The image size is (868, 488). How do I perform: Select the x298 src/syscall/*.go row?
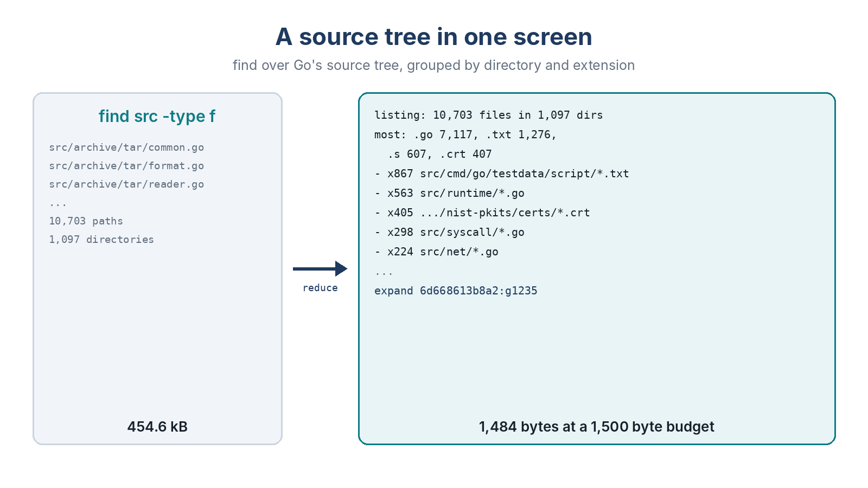[449, 232]
